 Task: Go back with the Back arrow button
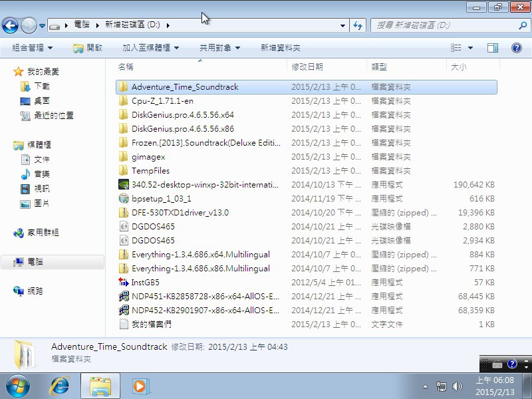point(10,25)
